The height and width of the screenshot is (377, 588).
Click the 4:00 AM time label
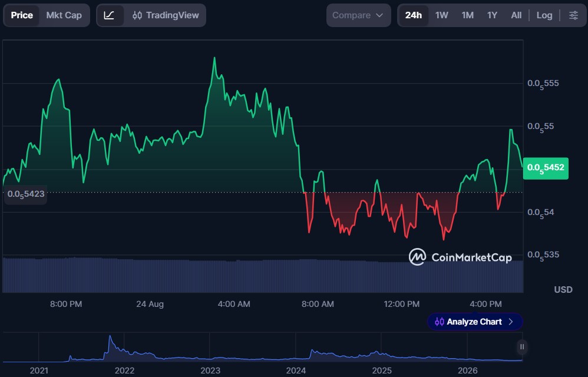[x=234, y=304]
